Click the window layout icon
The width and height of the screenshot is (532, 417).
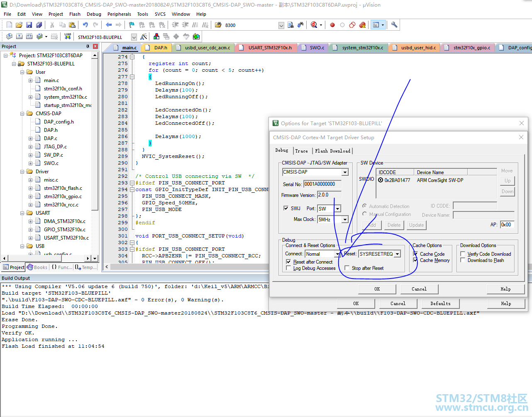[x=376, y=25]
